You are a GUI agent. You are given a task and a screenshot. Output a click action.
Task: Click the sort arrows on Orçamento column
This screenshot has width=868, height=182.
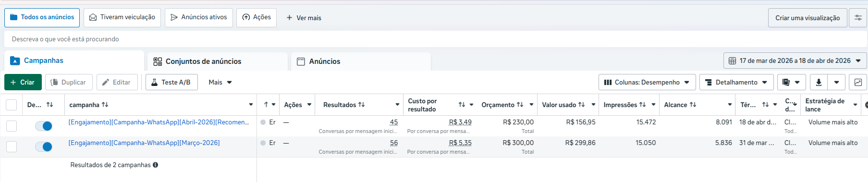pyautogui.click(x=520, y=105)
